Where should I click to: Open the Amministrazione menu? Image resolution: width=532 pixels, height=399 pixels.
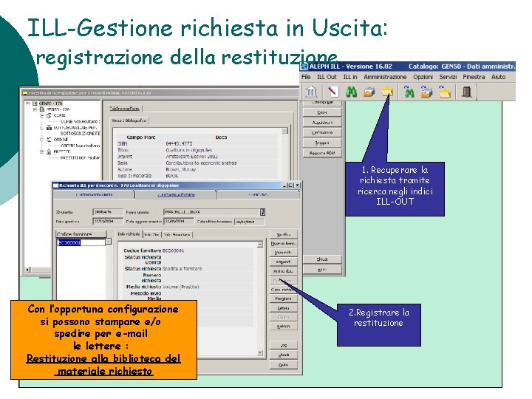pyautogui.click(x=385, y=77)
